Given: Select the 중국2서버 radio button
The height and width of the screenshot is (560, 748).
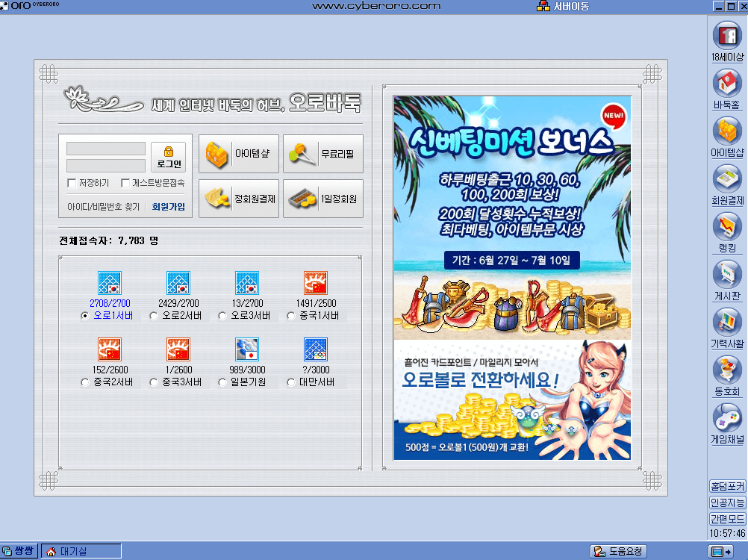Looking at the screenshot, I should 85,382.
